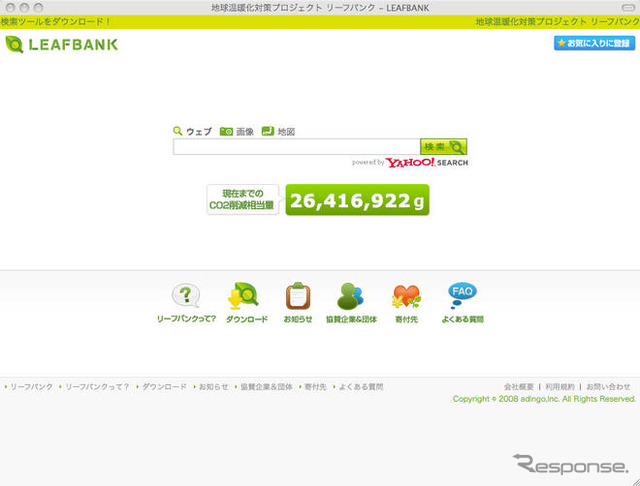Image resolution: width=640 pixels, height=486 pixels.
Task: Click footer link 協賛企業&団体
Action: pos(266,386)
